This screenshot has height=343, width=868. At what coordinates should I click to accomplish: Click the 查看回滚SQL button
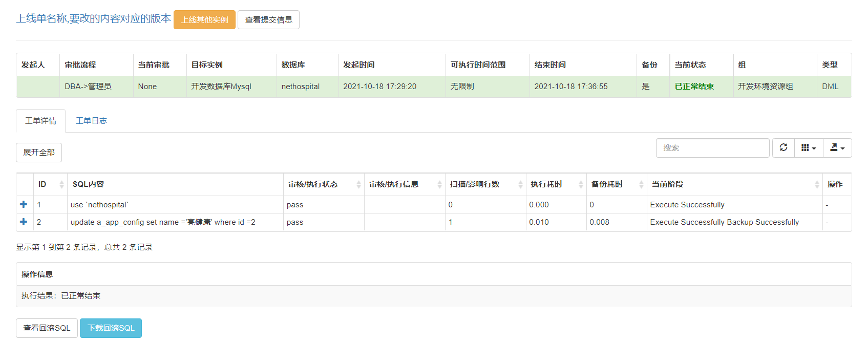pyautogui.click(x=47, y=328)
